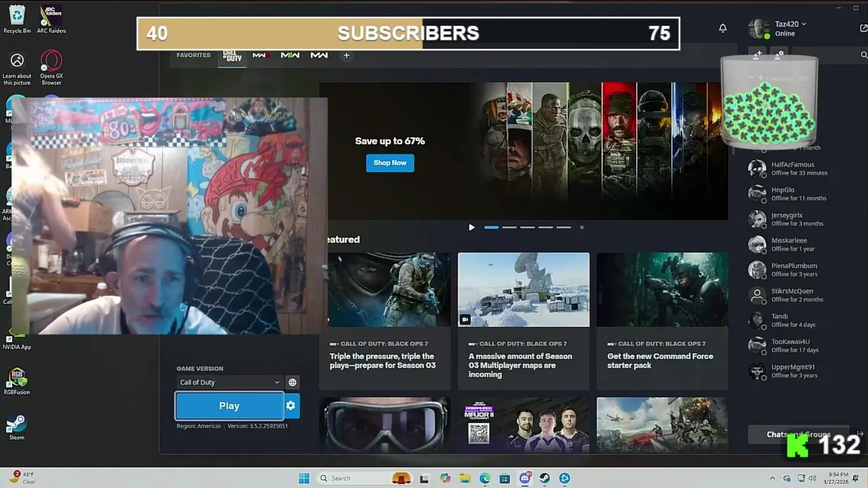868x488 pixels.
Task: Open PlenaPlumbum friend entry
Action: [x=797, y=270]
